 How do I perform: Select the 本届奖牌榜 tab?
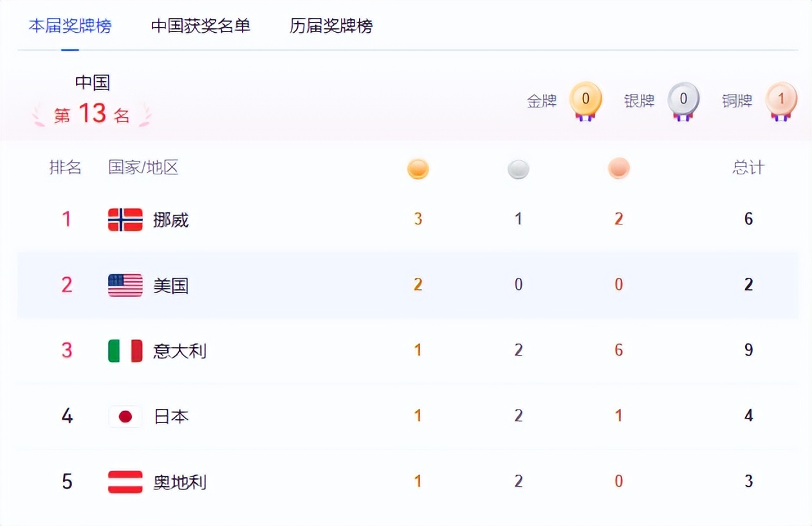[70, 26]
